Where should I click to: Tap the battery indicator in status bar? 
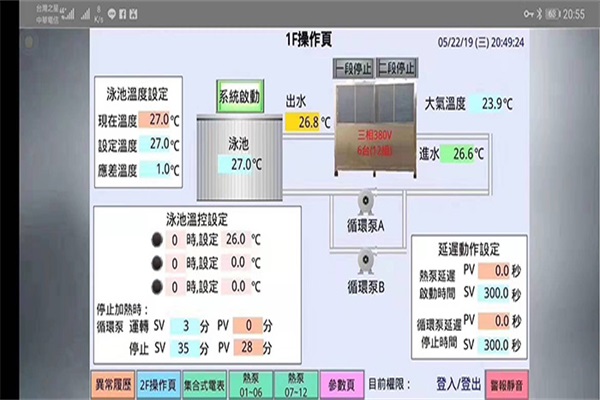tap(553, 14)
